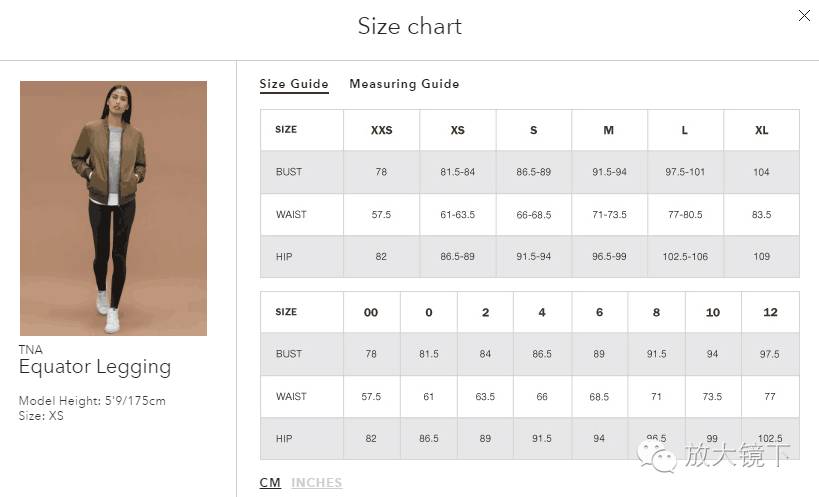Click the BUST row label in second table
The width and height of the screenshot is (819, 497).
(x=289, y=354)
